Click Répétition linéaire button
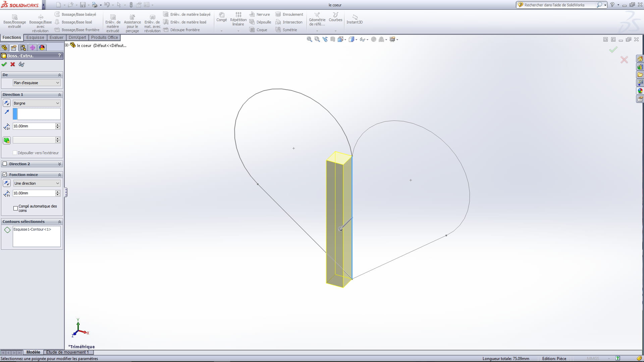 click(238, 19)
